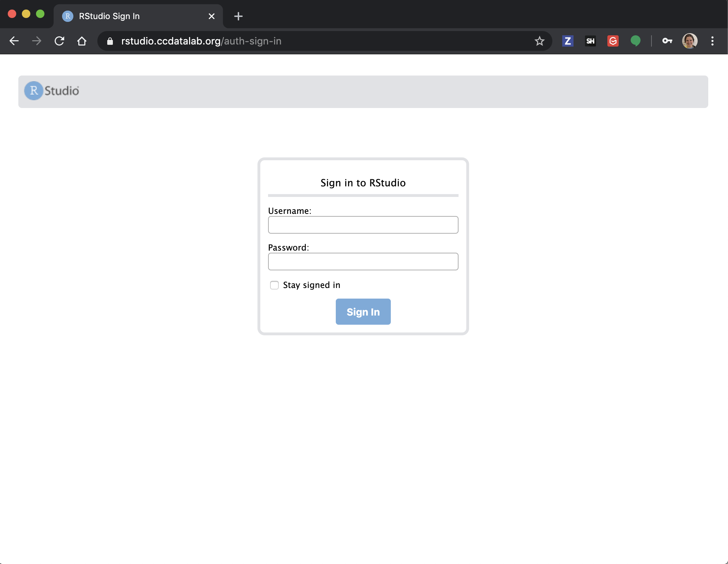
Task: Open saved passwords key icon
Action: pyautogui.click(x=667, y=41)
